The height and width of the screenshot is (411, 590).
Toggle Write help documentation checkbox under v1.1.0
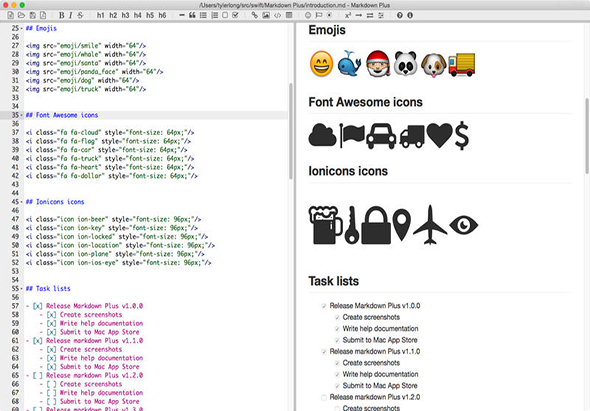point(337,374)
